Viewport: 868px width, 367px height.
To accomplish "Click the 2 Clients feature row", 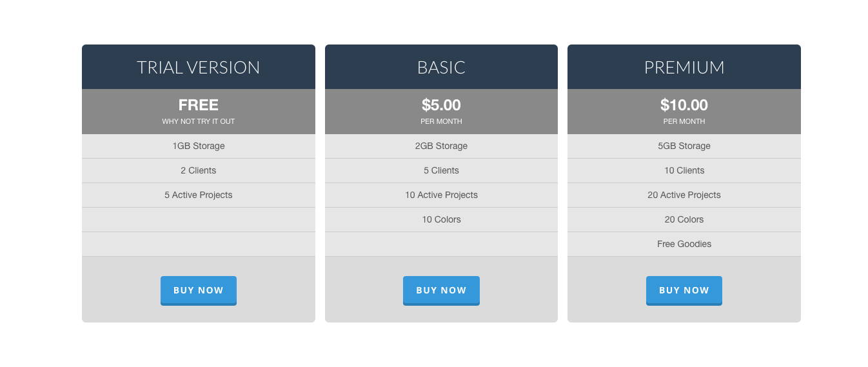I will [199, 171].
